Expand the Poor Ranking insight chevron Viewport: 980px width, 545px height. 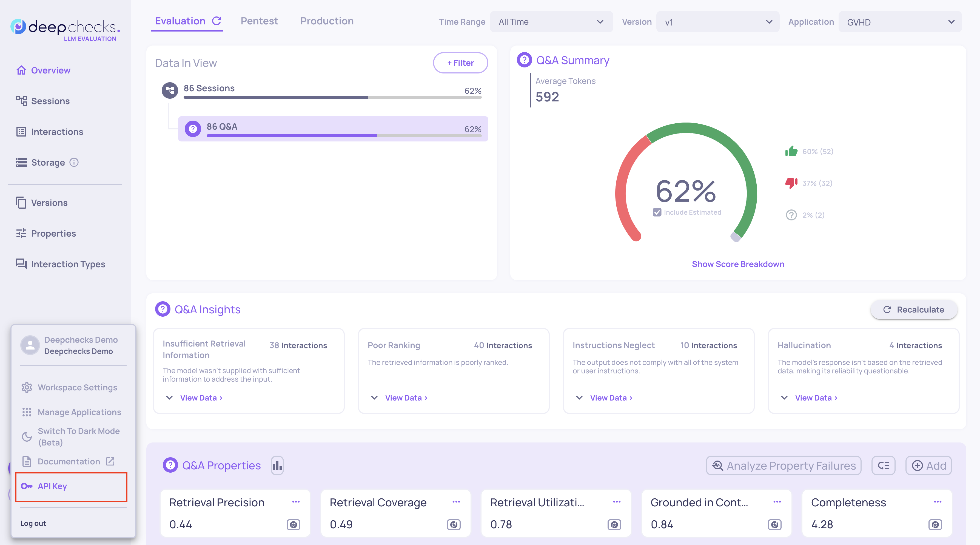click(x=374, y=398)
